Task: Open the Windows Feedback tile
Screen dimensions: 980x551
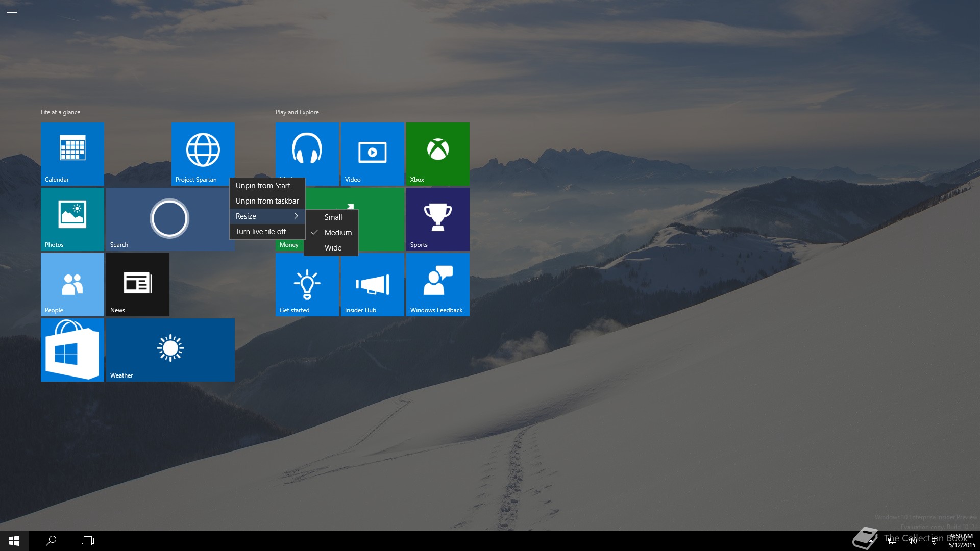Action: 438,284
